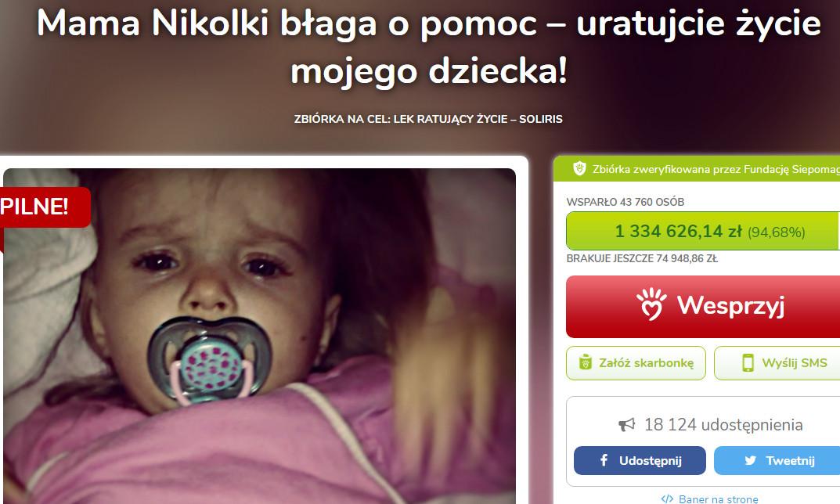Click the campaign title Mama Nikolki heading

click(x=428, y=47)
